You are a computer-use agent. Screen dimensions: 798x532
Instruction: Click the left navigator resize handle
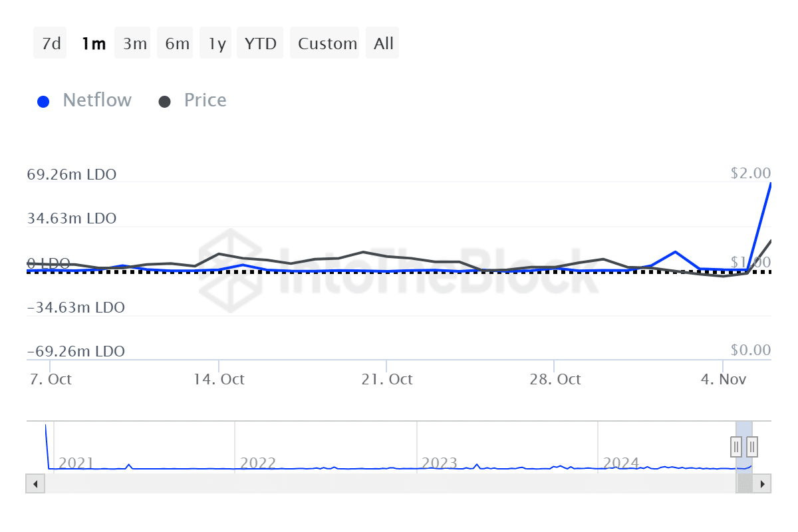coord(735,447)
